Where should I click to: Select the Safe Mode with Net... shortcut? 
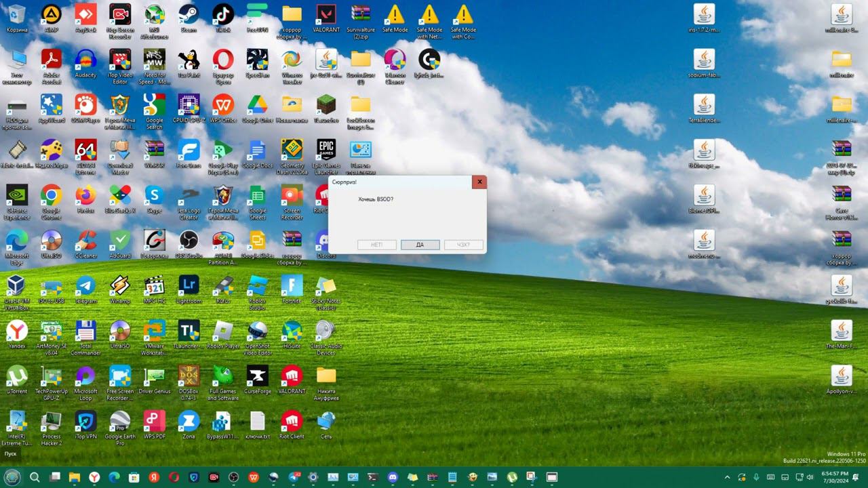click(429, 22)
